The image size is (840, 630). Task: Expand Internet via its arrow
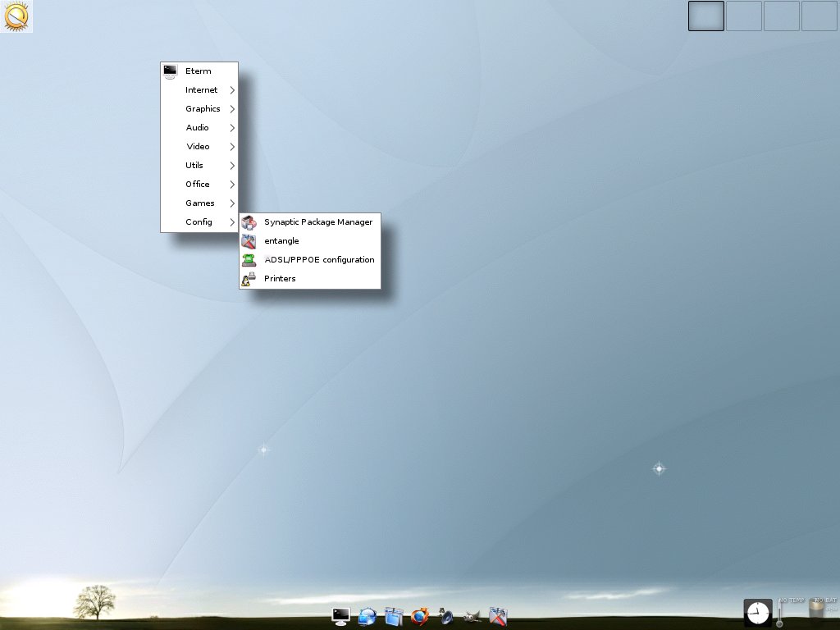point(232,90)
